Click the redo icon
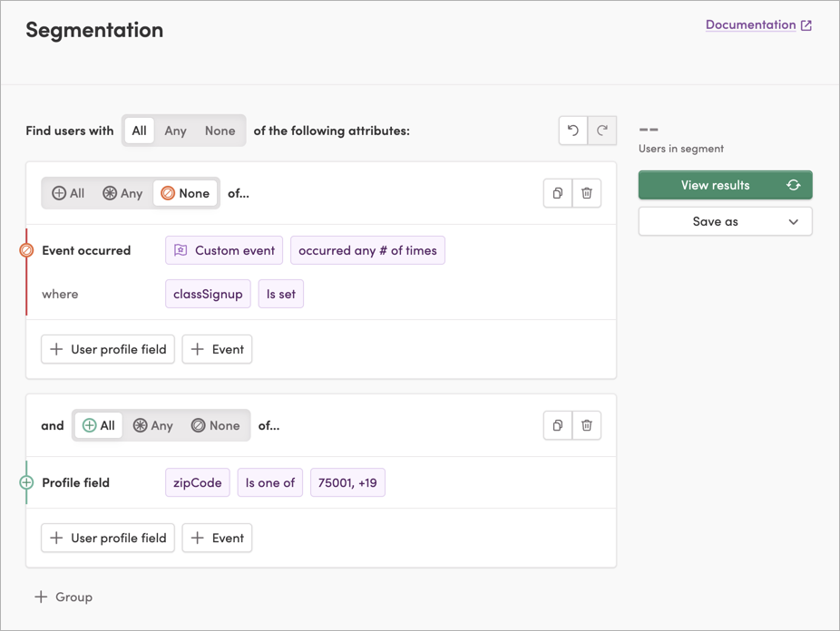Image resolution: width=840 pixels, height=631 pixels. point(602,131)
